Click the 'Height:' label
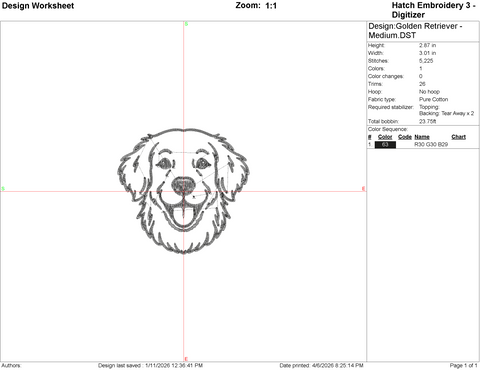 pos(376,45)
